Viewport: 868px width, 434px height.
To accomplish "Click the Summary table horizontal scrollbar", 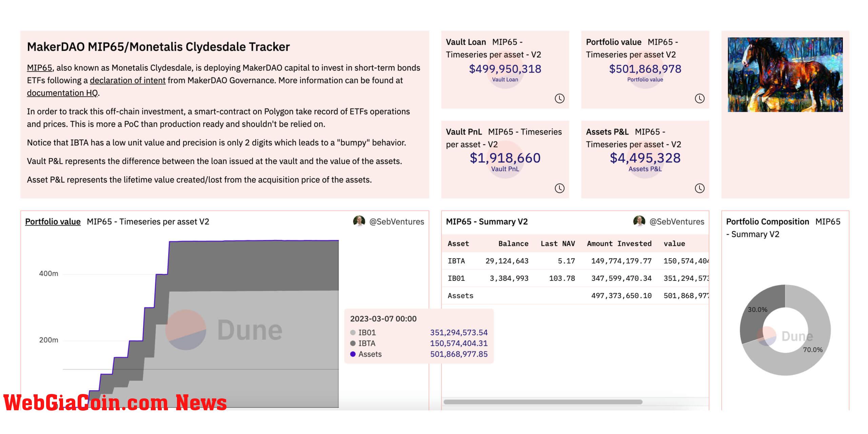I will [x=543, y=402].
